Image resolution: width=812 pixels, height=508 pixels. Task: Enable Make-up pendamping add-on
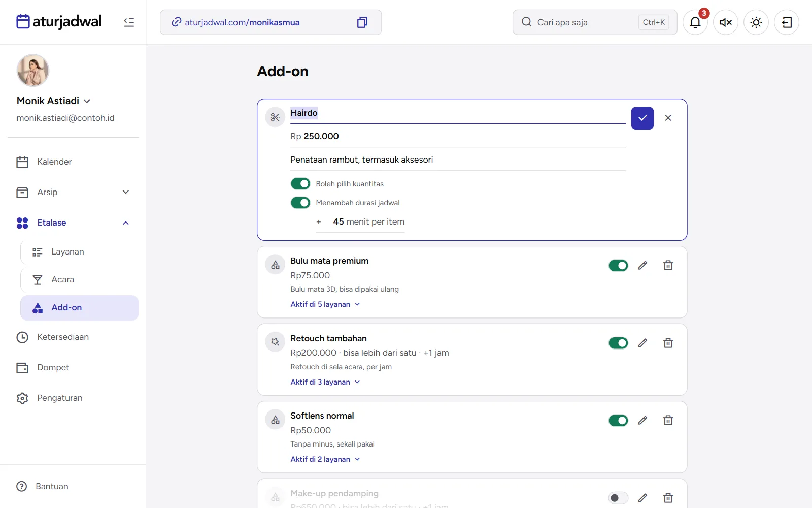click(x=618, y=498)
